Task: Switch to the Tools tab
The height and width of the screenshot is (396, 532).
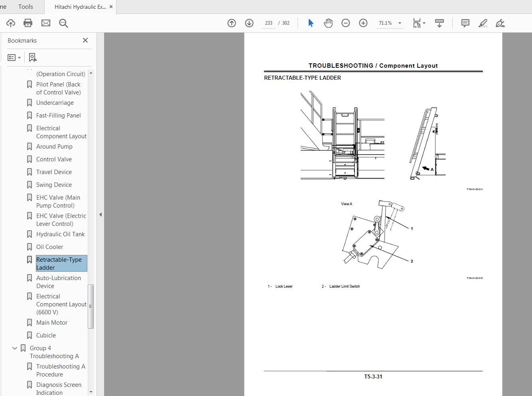Action: [25, 6]
